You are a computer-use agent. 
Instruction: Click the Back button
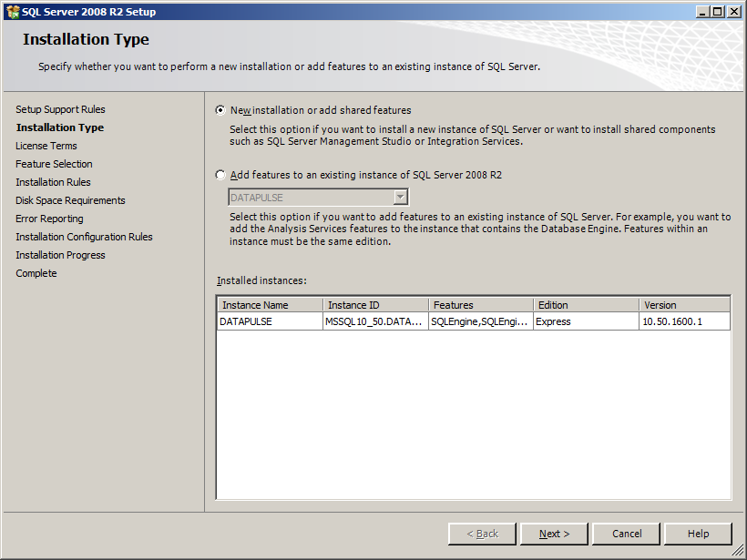pos(482,534)
